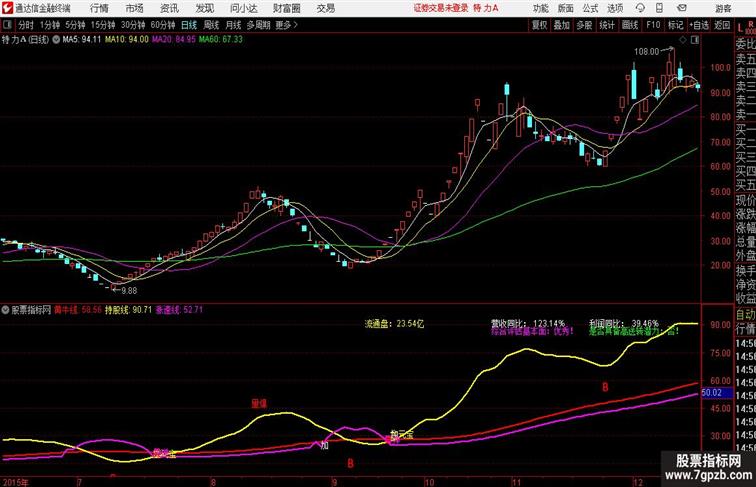Screen dimensions: 756x487
Task: Open the 多周期 multi-period view
Action: click(x=258, y=25)
